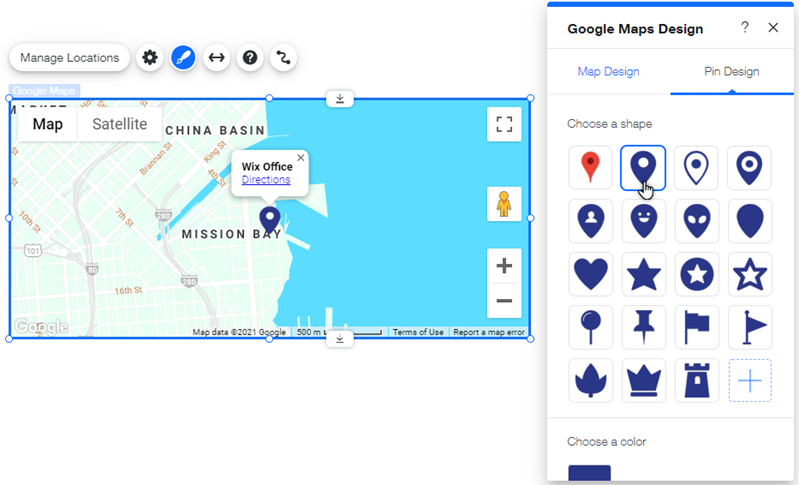
Task: Click the Stretch double-arrow icon
Action: pos(217,58)
